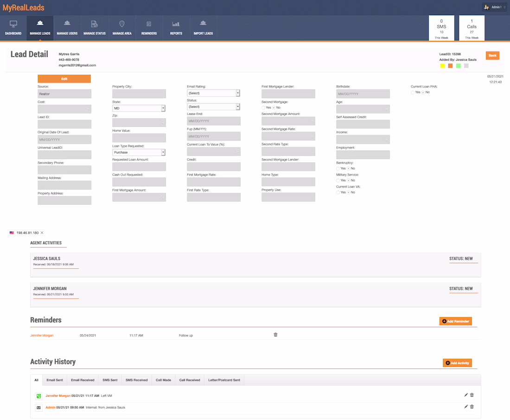Pick the yellow color swatch

442,66
